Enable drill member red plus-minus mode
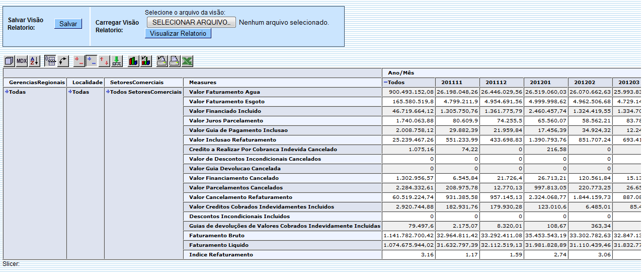Viewport: 644px width, 273px height. tap(79, 61)
